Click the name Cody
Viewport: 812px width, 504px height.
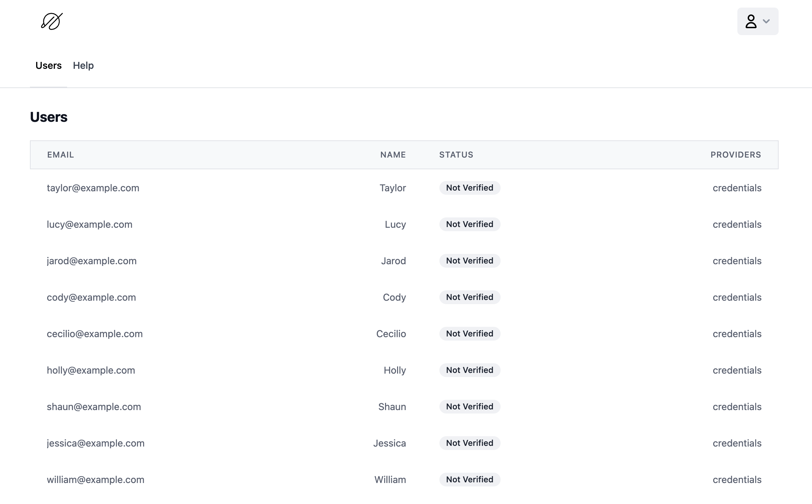pyautogui.click(x=394, y=297)
